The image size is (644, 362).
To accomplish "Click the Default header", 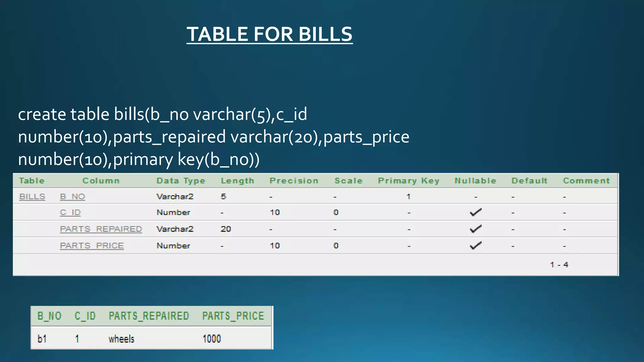I will coord(530,181).
